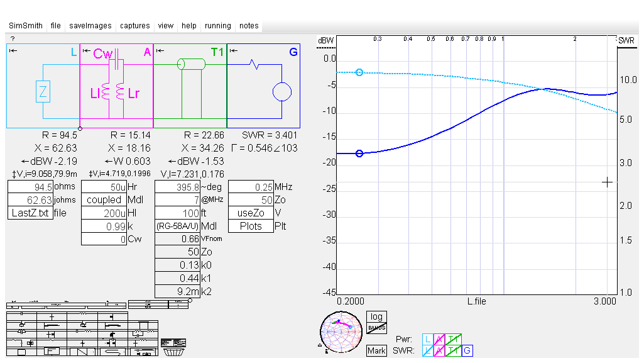Click the SWR axis label
This screenshot has width=644, height=363.
point(626,41)
